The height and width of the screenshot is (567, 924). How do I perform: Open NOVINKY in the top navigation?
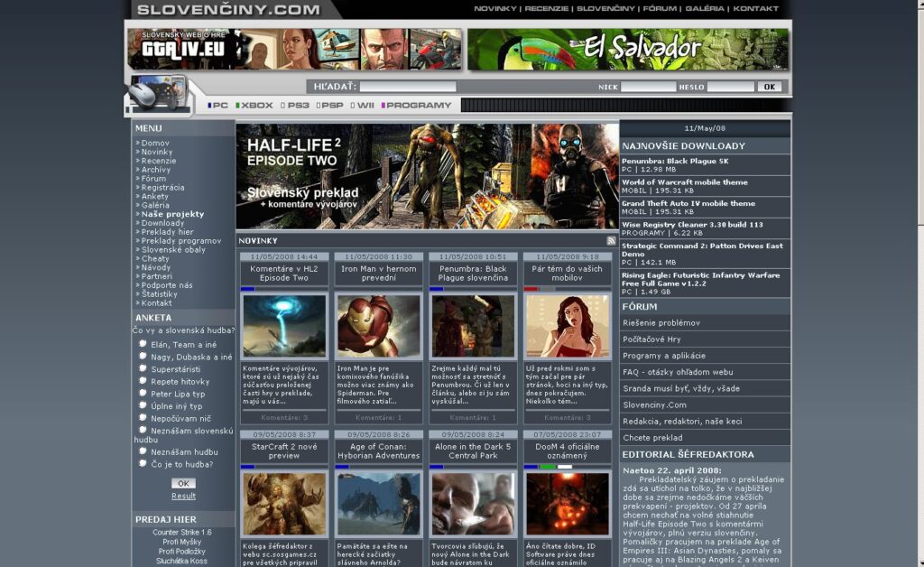click(x=495, y=9)
